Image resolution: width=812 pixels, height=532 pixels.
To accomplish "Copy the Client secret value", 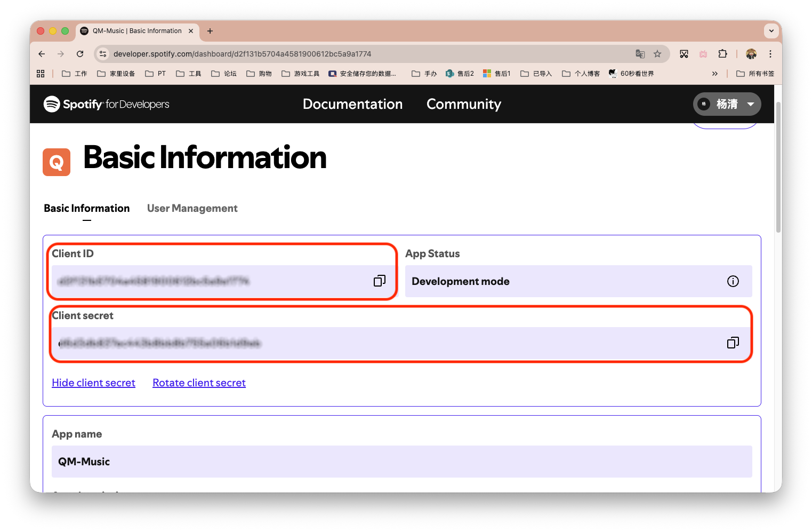I will (733, 343).
